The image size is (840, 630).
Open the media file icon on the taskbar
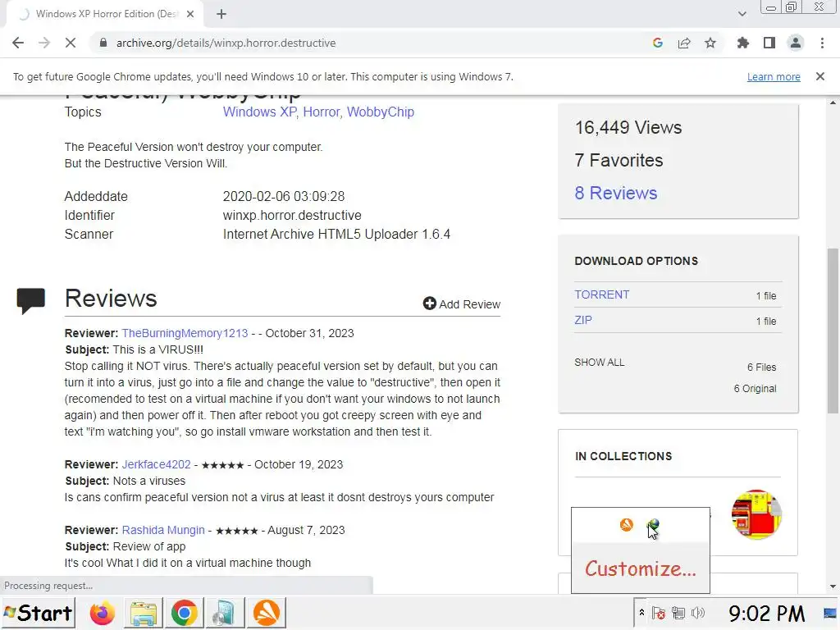pos(225,613)
